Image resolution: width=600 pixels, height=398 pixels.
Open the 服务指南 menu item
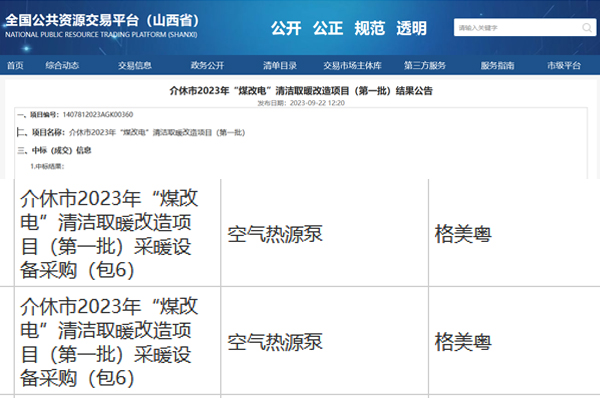497,65
